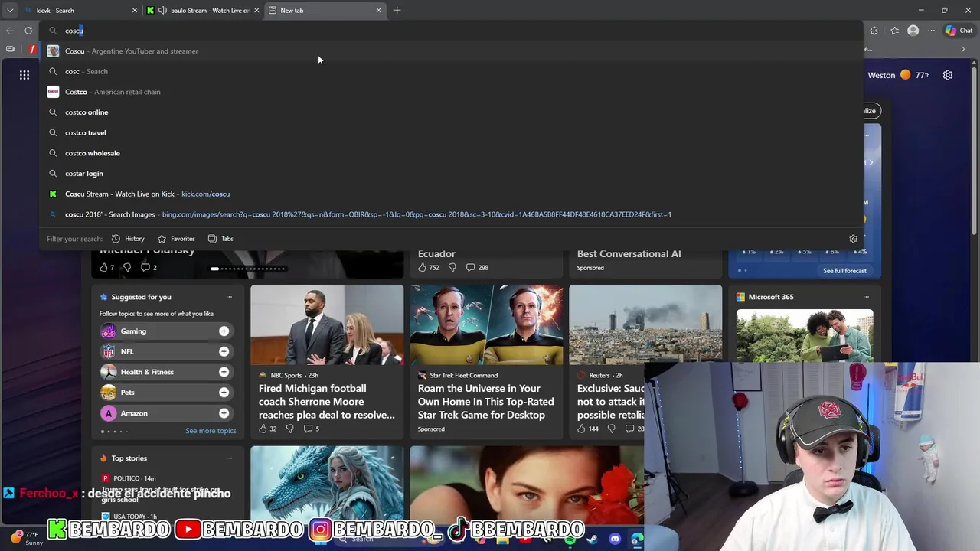Select the 'New tab' tab
The width and height of the screenshot is (980, 551).
point(325,11)
